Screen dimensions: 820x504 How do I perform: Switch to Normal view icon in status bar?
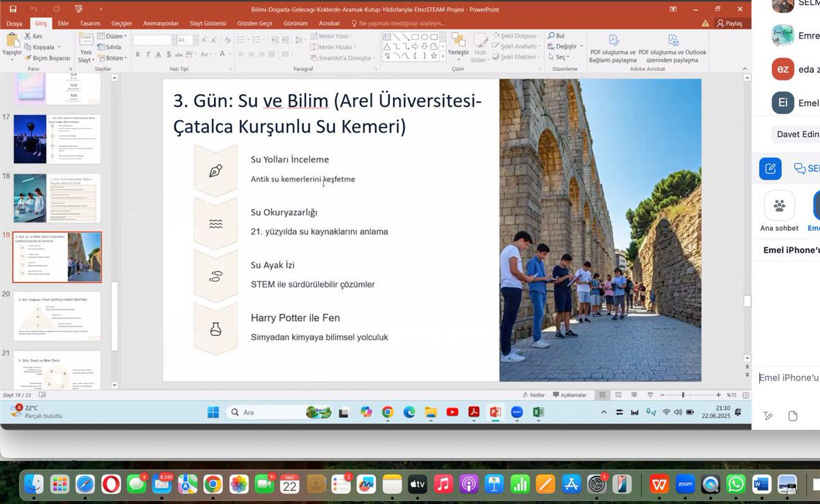[602, 395]
